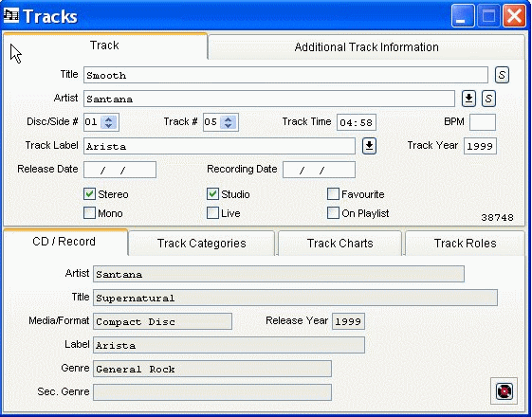Click the Release Year field 1999
The image size is (532, 417).
click(x=348, y=321)
